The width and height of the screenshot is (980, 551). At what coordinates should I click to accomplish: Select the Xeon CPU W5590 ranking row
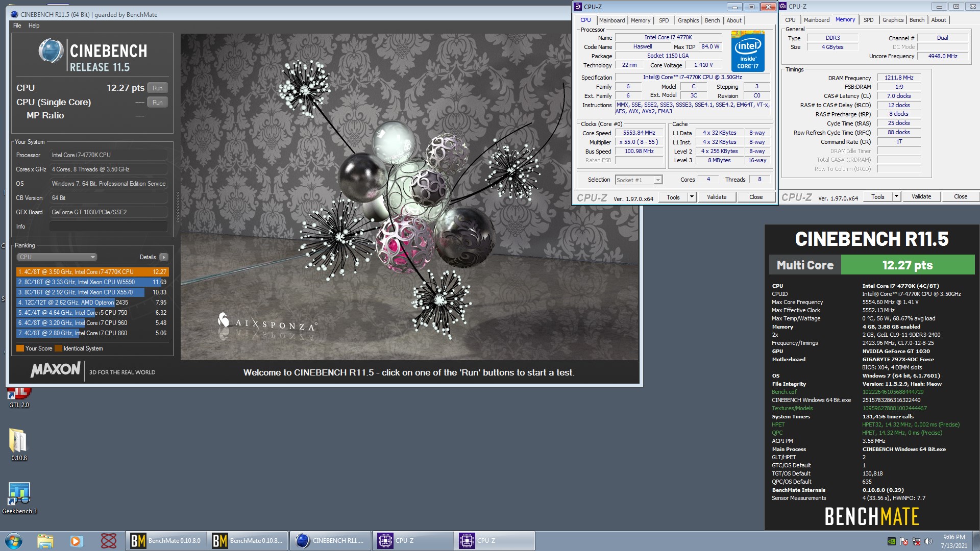pos(92,282)
